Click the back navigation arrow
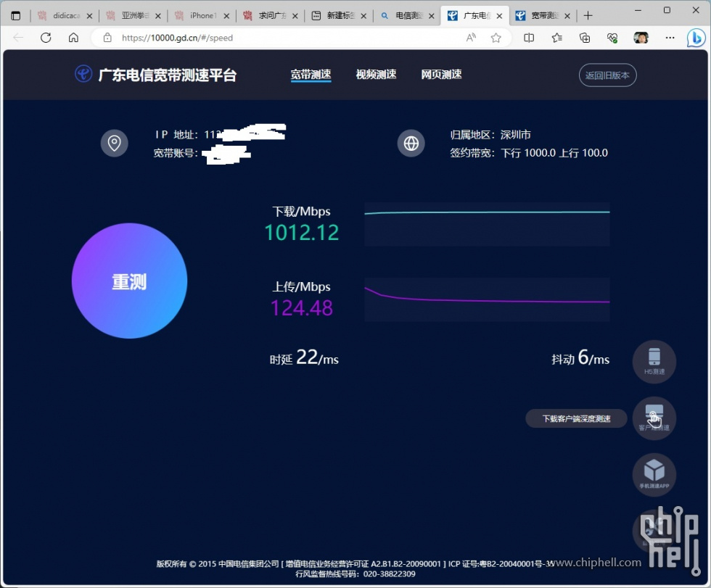 [18, 38]
